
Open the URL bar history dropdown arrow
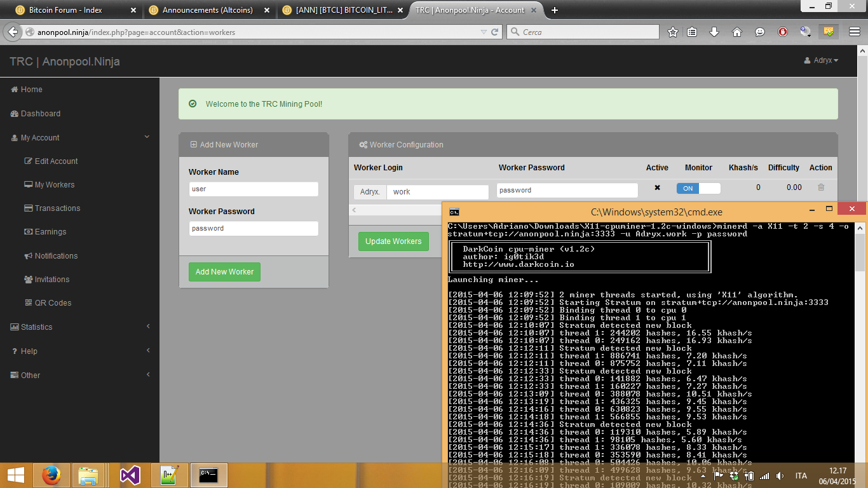(x=484, y=32)
